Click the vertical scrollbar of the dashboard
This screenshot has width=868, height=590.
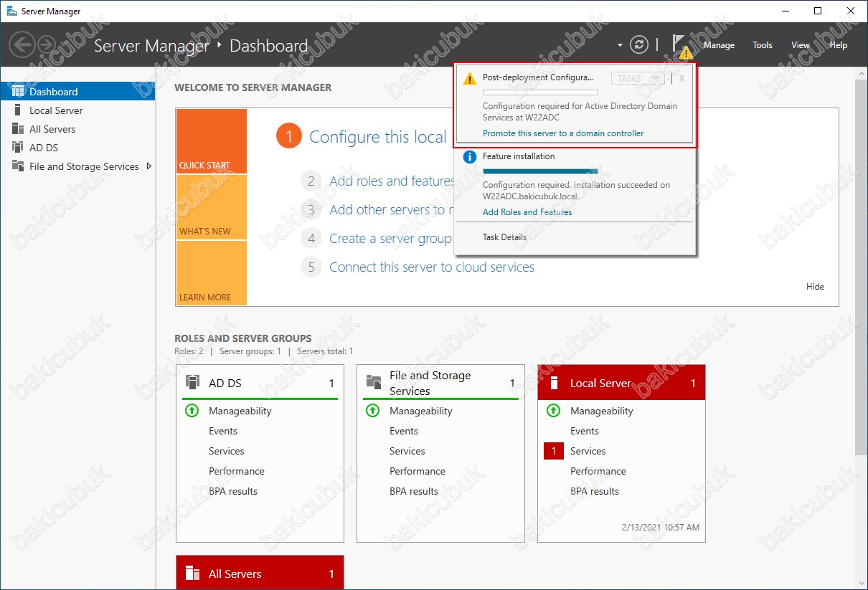click(x=862, y=267)
